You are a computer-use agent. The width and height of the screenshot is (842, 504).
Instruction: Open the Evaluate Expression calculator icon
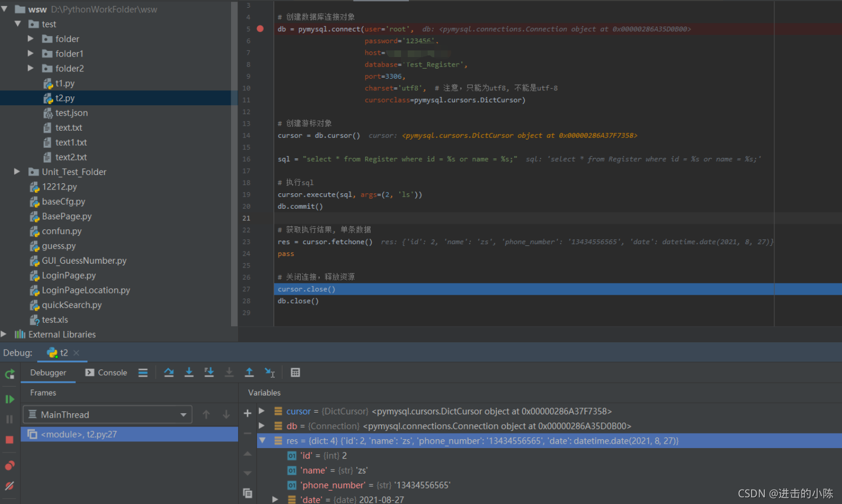click(x=295, y=372)
